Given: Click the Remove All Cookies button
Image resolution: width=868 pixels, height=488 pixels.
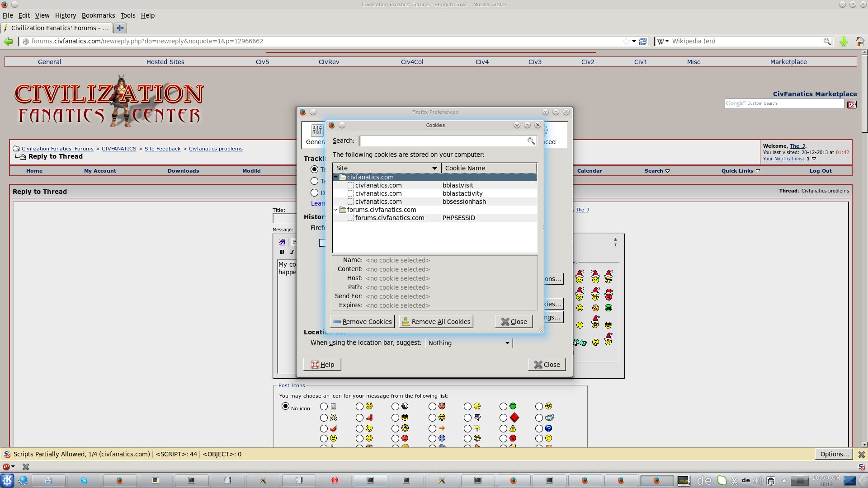Looking at the screenshot, I should coord(436,322).
